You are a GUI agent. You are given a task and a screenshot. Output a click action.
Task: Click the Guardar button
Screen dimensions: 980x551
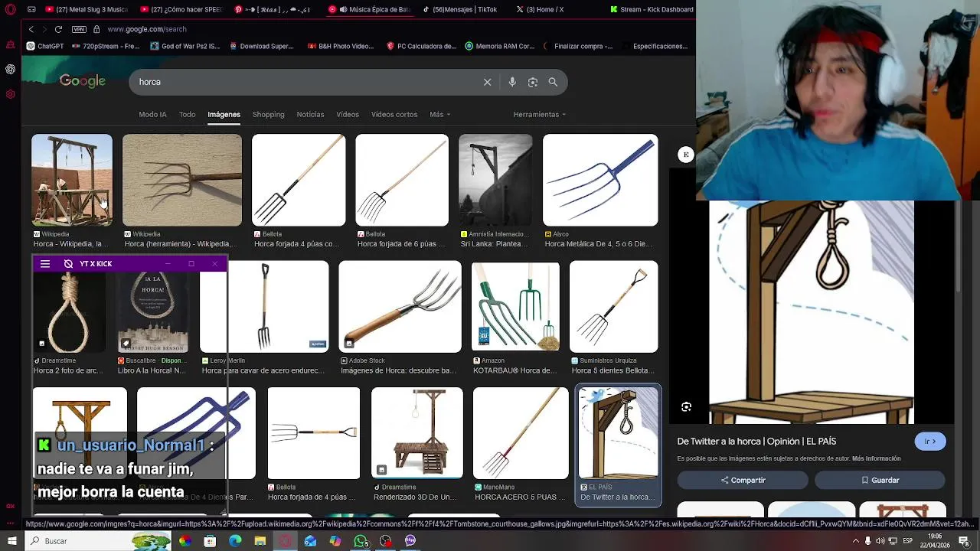[880, 480]
